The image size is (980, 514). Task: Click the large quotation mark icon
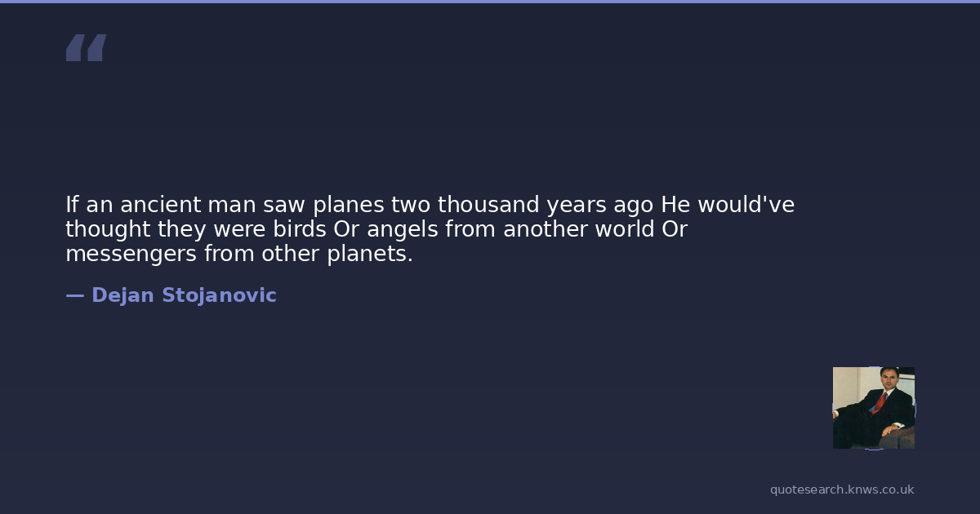[86, 48]
